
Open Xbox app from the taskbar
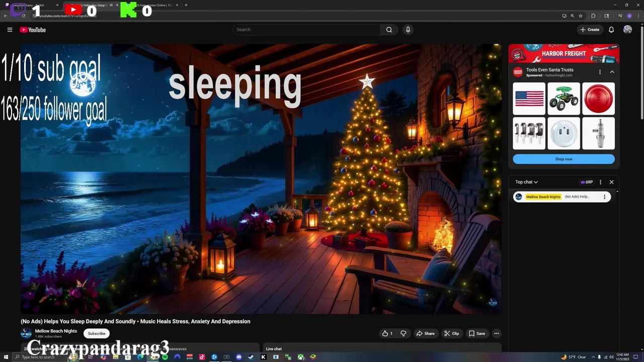click(x=300, y=357)
